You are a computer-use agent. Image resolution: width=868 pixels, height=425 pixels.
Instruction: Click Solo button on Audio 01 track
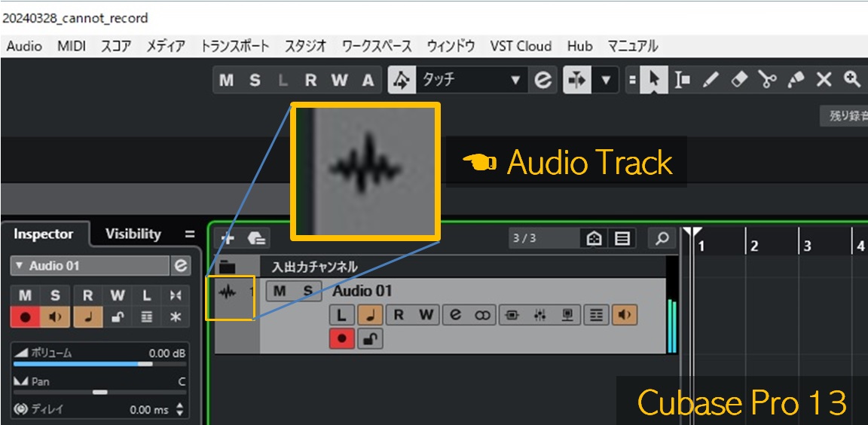point(307,292)
